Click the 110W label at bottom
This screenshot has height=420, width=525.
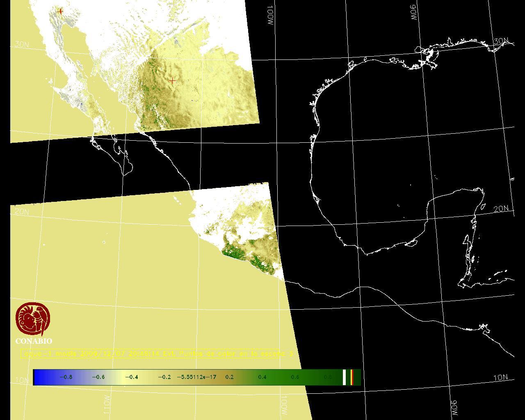[x=106, y=404]
